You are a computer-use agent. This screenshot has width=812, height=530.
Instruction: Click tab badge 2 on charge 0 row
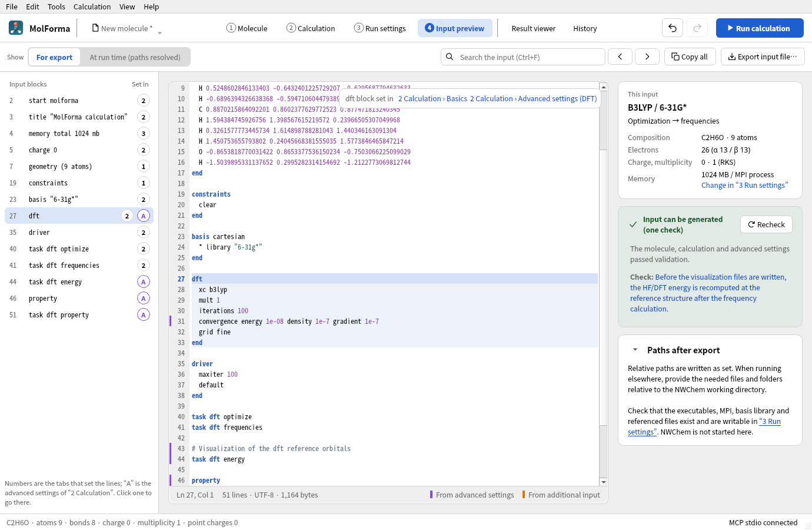tap(144, 150)
